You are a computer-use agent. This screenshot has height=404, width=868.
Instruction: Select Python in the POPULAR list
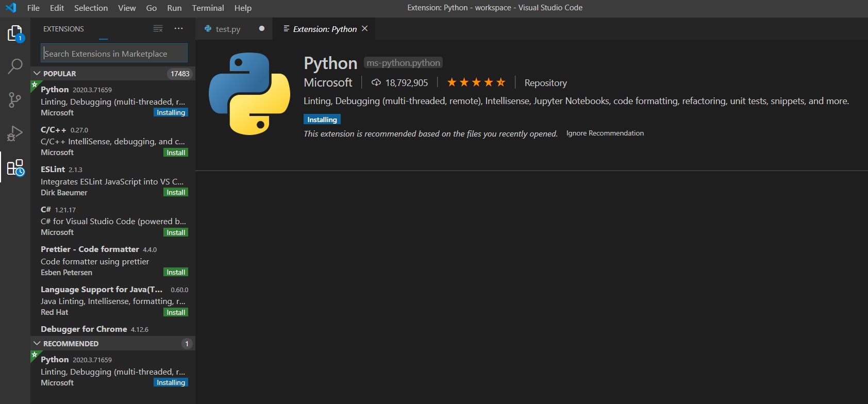pyautogui.click(x=113, y=100)
